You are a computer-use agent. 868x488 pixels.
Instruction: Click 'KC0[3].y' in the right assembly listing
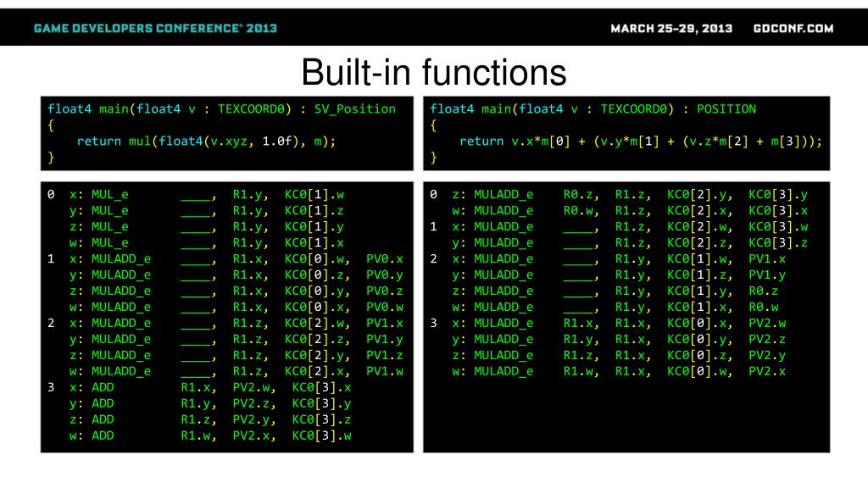[778, 195]
